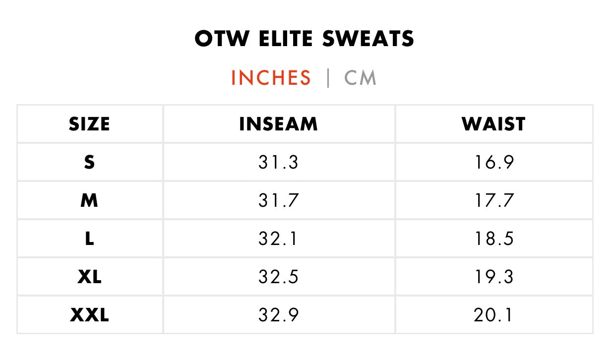613x364 pixels.
Task: Click the 18.5 waist value
Action: [493, 239]
